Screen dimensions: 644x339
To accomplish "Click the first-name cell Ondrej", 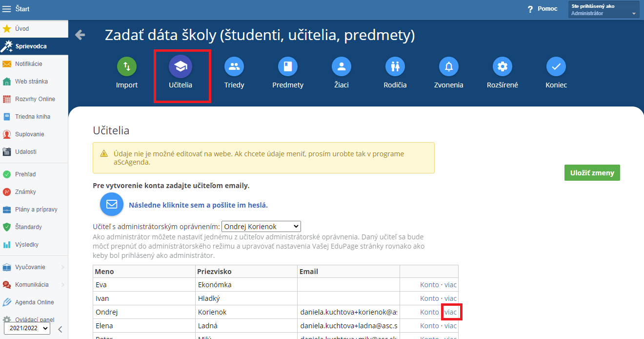I will pos(144,312).
